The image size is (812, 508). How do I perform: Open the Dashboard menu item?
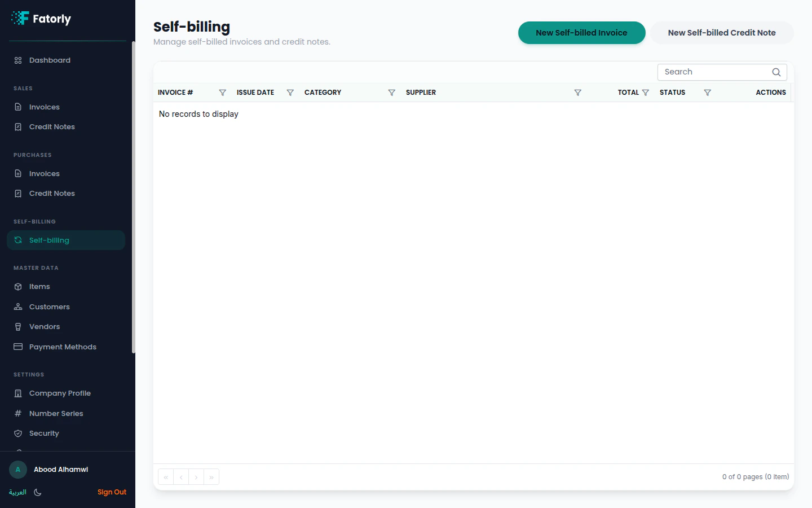click(x=66, y=60)
